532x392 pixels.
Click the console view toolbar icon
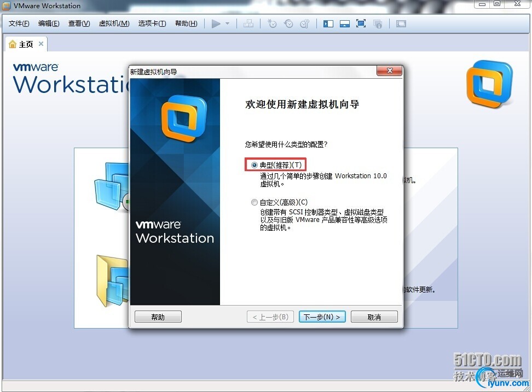pos(401,24)
